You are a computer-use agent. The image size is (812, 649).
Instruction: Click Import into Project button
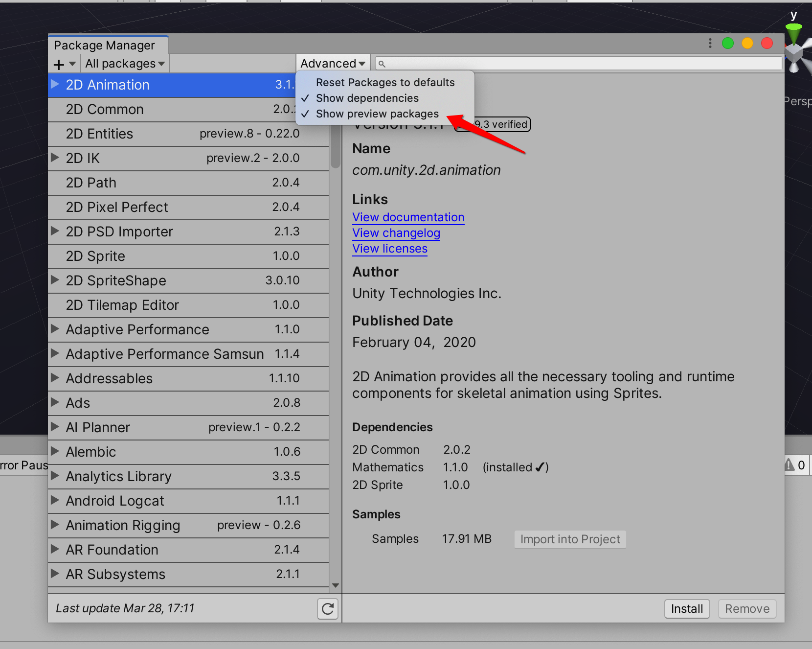(x=570, y=539)
